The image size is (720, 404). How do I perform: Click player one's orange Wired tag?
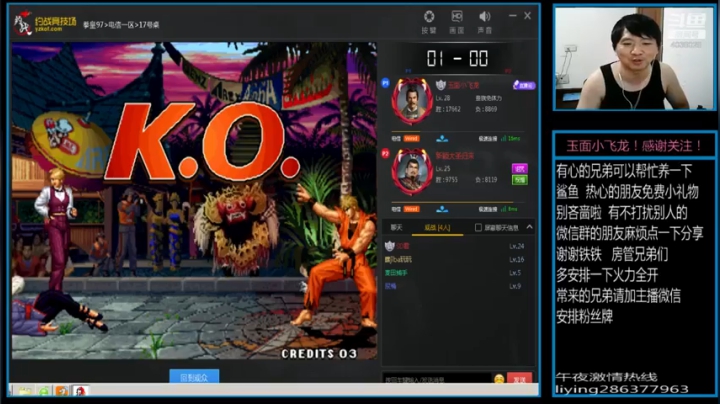click(x=411, y=138)
